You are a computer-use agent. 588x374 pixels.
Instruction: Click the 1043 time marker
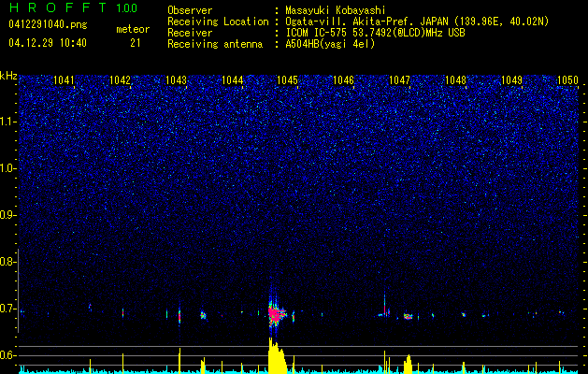pyautogui.click(x=176, y=80)
